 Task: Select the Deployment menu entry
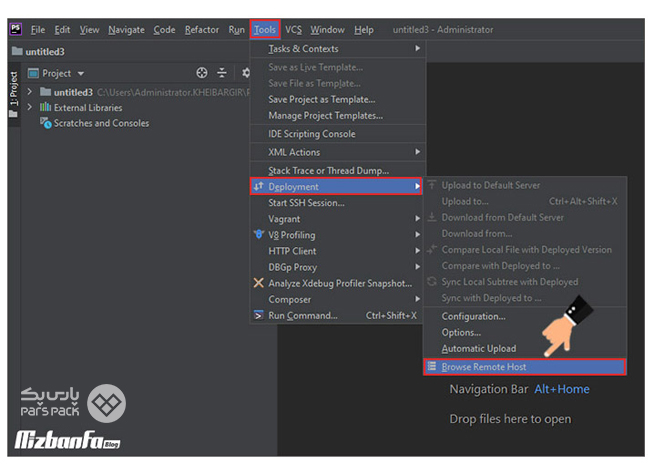336,186
